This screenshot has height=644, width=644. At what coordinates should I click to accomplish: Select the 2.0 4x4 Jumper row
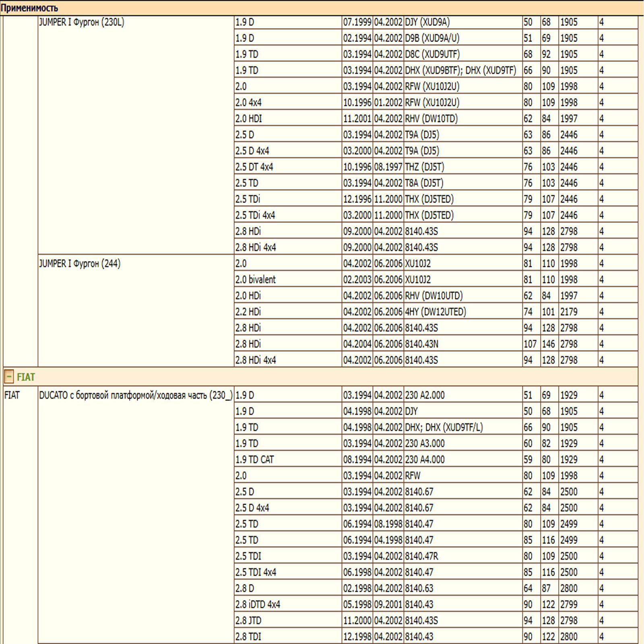pos(436,103)
